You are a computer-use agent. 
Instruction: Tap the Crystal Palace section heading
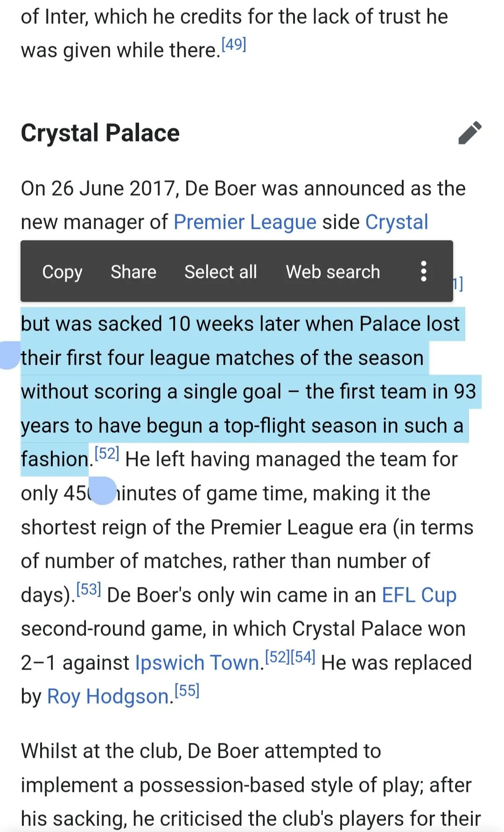(100, 133)
